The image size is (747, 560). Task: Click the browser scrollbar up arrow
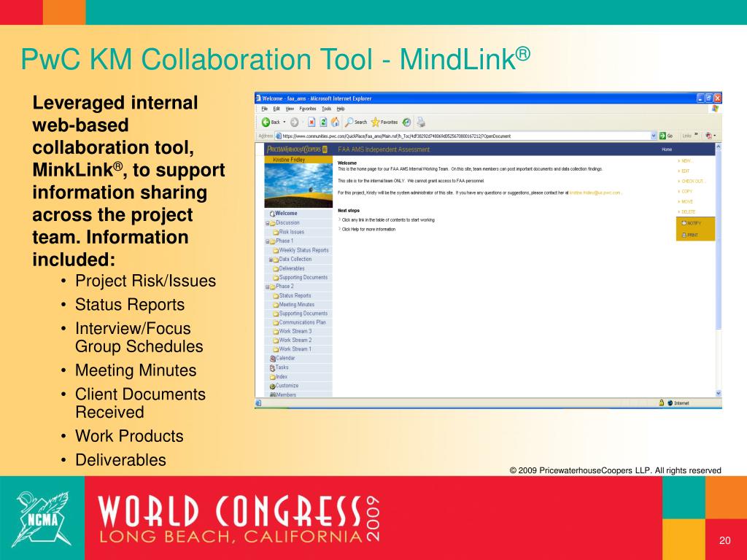coord(719,146)
